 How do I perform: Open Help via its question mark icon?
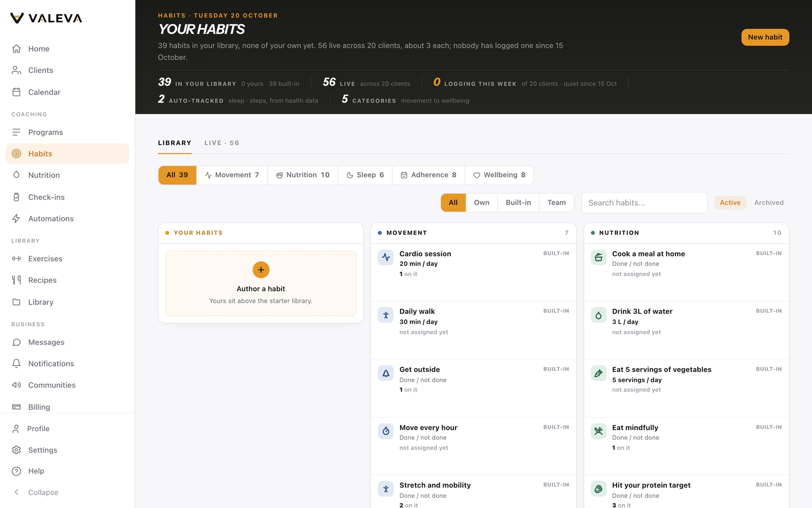click(x=16, y=471)
